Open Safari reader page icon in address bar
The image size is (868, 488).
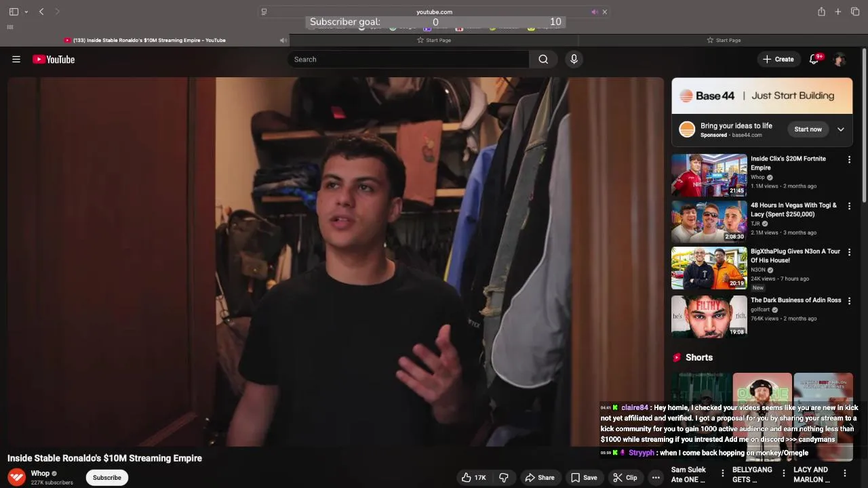264,12
